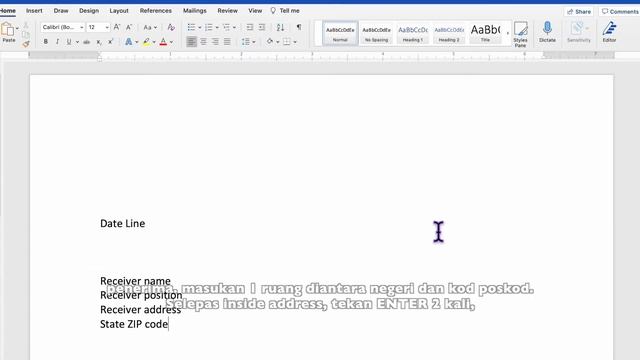Click the Share button
640x360 pixels.
pos(579,11)
